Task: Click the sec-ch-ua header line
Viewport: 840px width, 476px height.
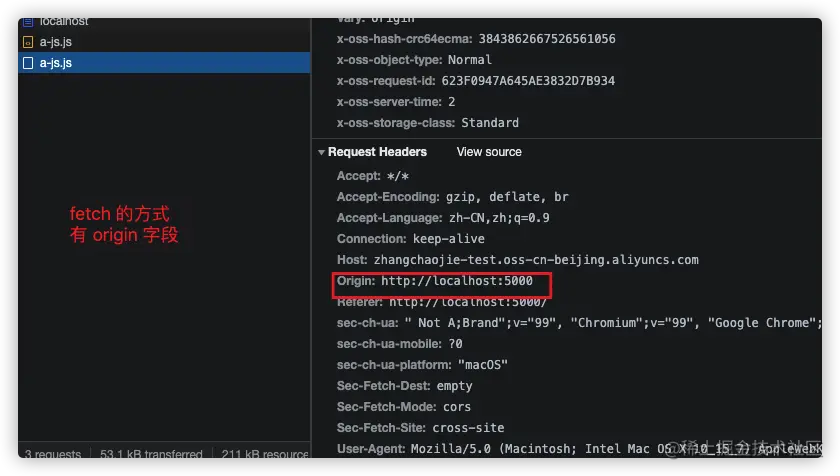Action: pos(579,322)
